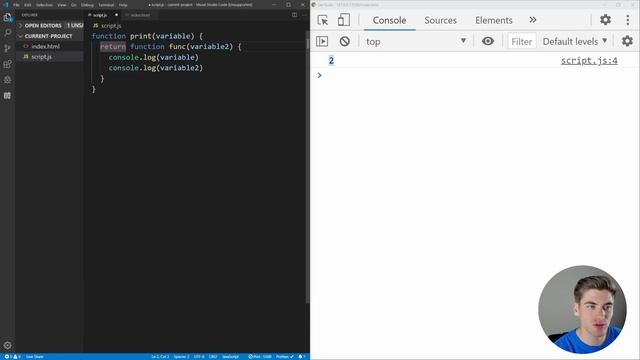The width and height of the screenshot is (640, 360).
Task: Click the Filter input in console
Action: point(521,41)
